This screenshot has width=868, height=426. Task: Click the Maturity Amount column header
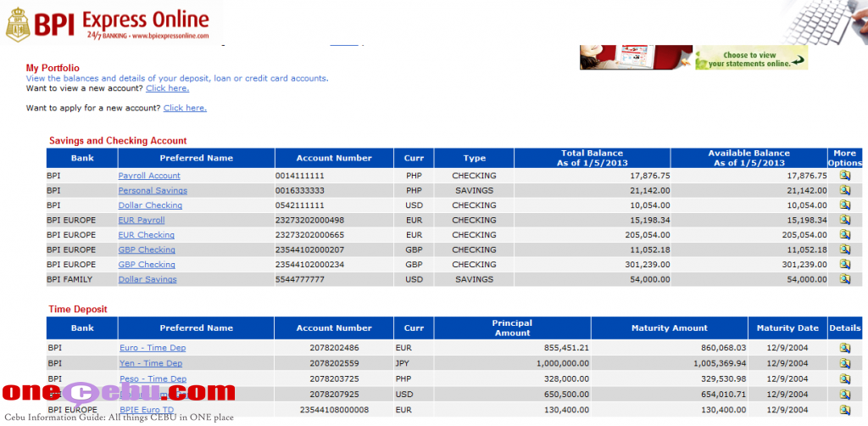670,328
